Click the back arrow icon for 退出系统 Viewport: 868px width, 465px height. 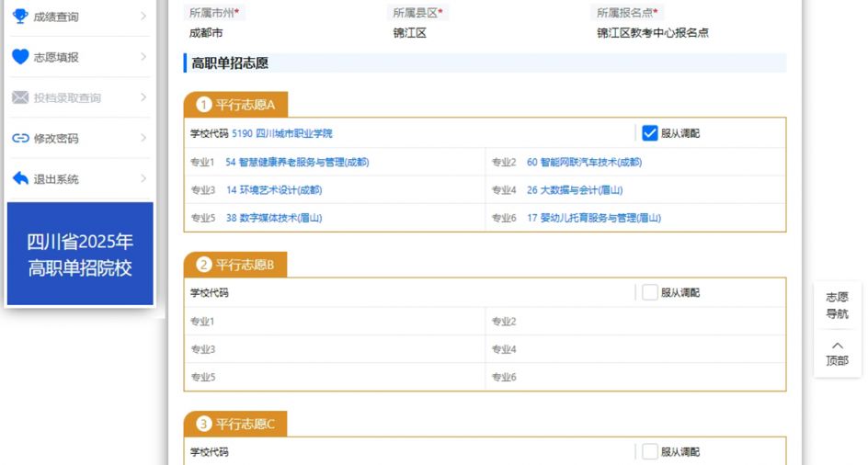pyautogui.click(x=20, y=178)
